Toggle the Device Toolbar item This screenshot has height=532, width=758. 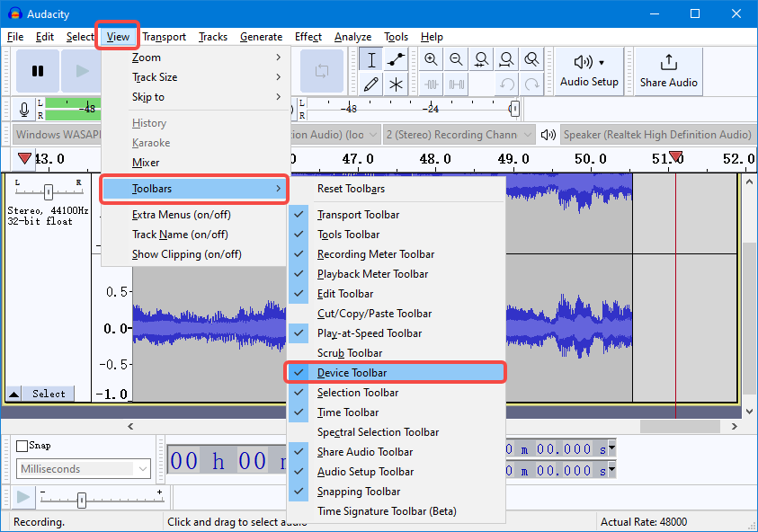coord(396,373)
